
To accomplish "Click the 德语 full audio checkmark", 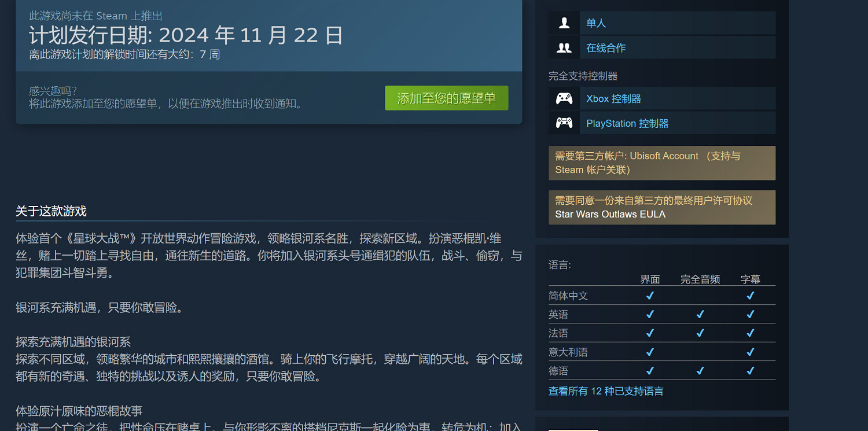I will coord(700,370).
